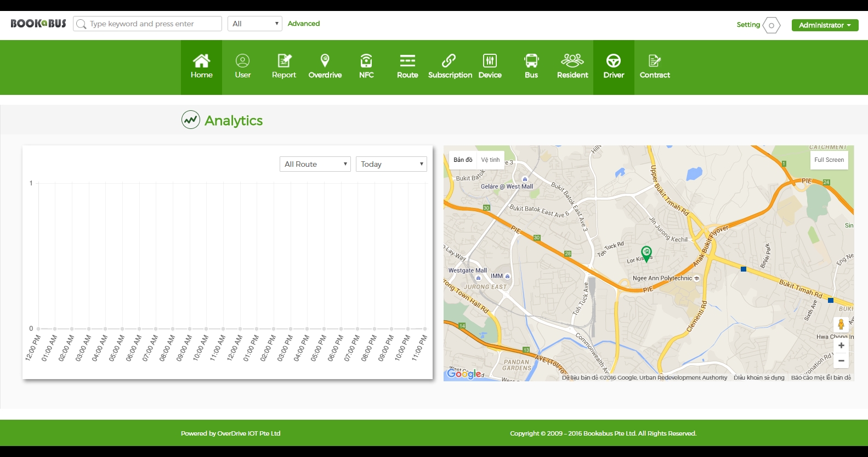
Task: Click the Analytics heading text
Action: pos(234,121)
